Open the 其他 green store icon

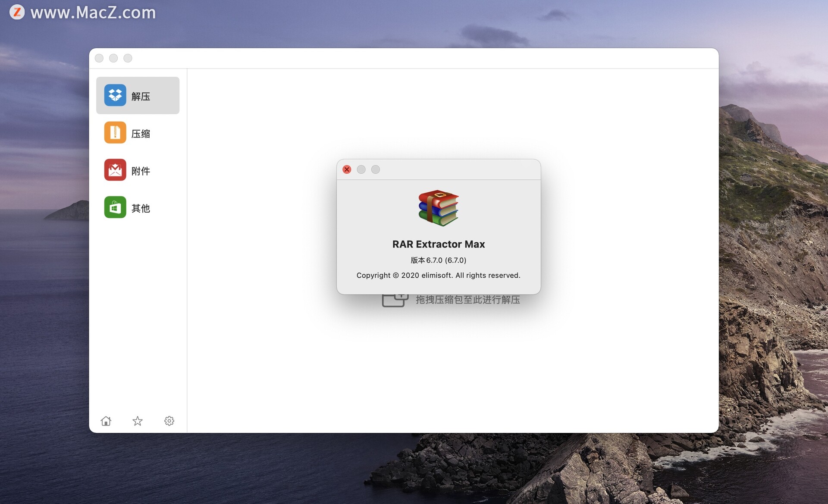click(115, 207)
